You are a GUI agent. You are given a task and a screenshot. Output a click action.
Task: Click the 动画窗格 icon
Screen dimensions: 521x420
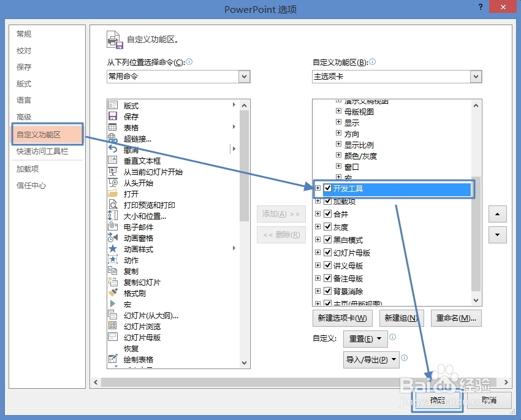113,237
